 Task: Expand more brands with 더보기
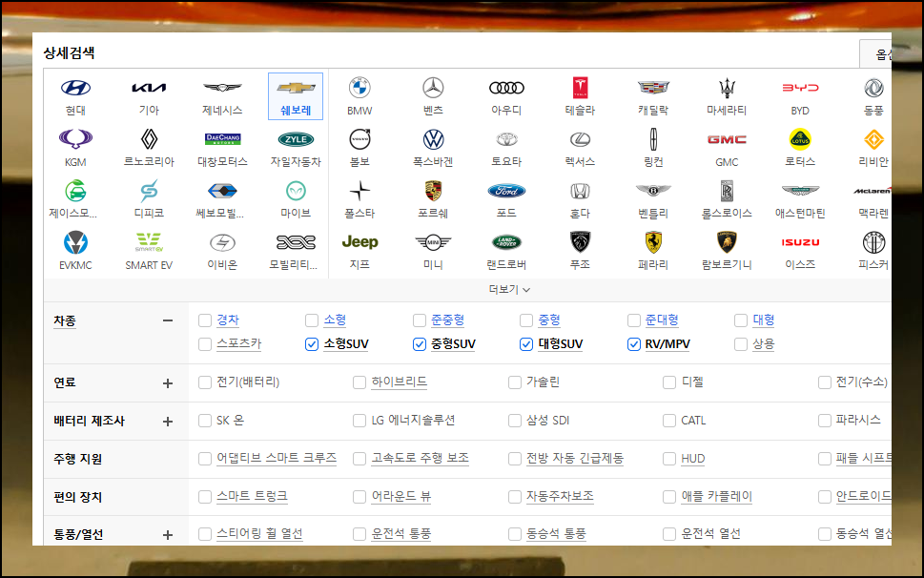point(510,289)
